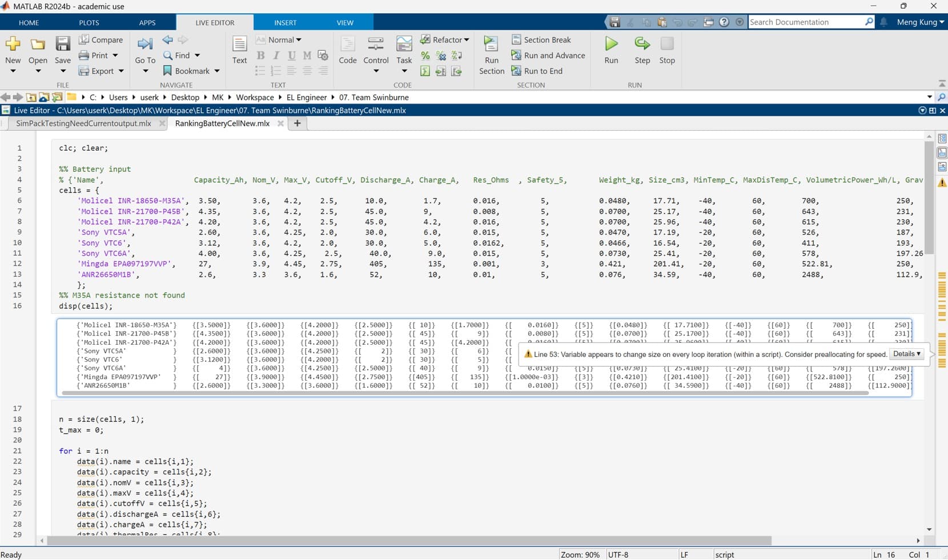Expand the Save options dropdown
Viewport: 948px width, 560px height.
[x=63, y=71]
